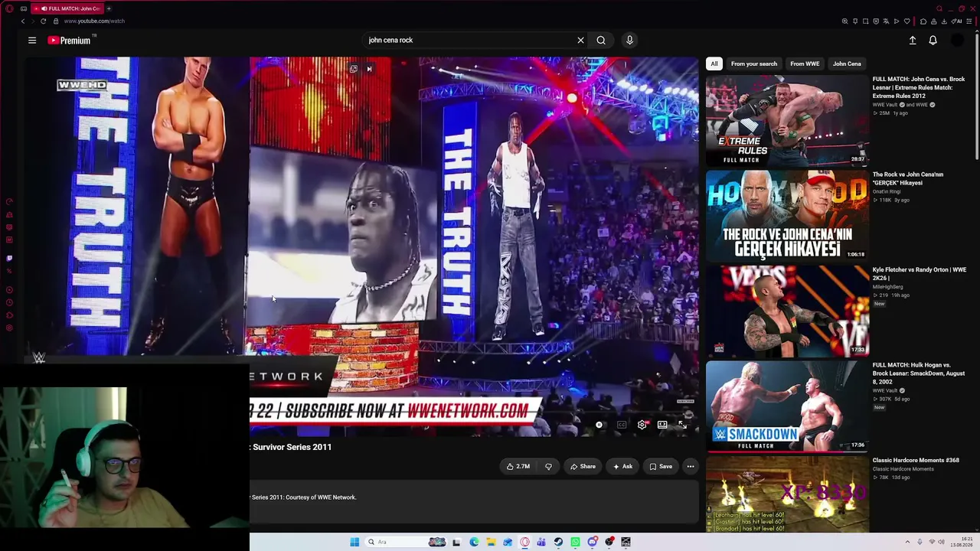The image size is (980, 551).
Task: Open the Create upload button
Action: pyautogui.click(x=913, y=40)
